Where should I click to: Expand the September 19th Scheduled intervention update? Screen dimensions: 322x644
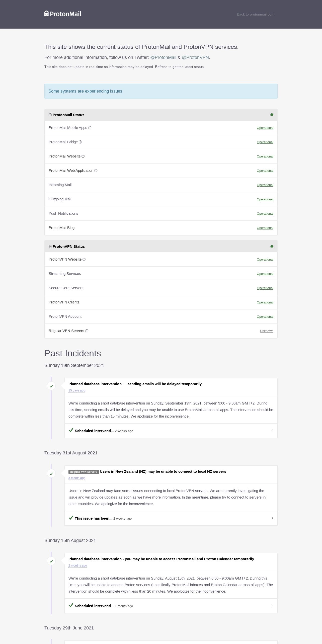(171, 431)
